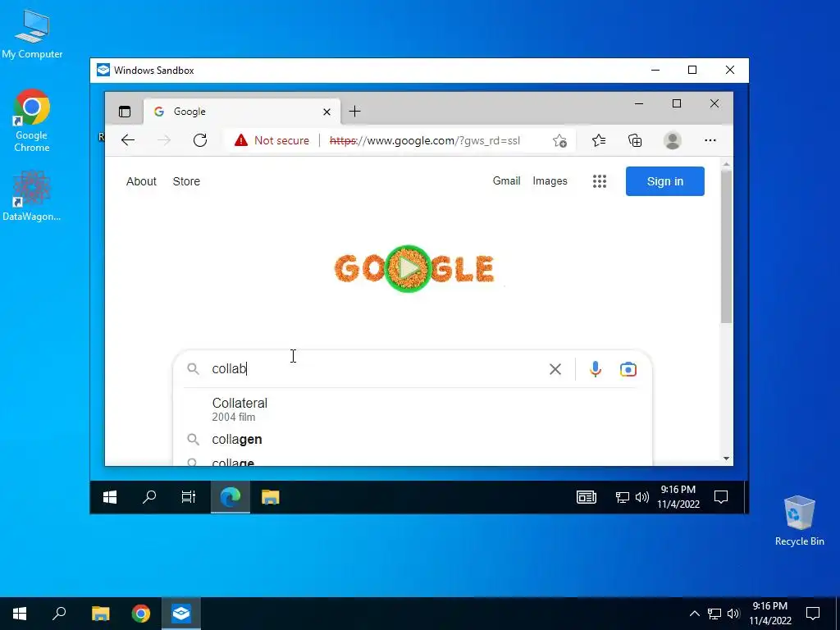Click the Not secure warning icon

241,140
